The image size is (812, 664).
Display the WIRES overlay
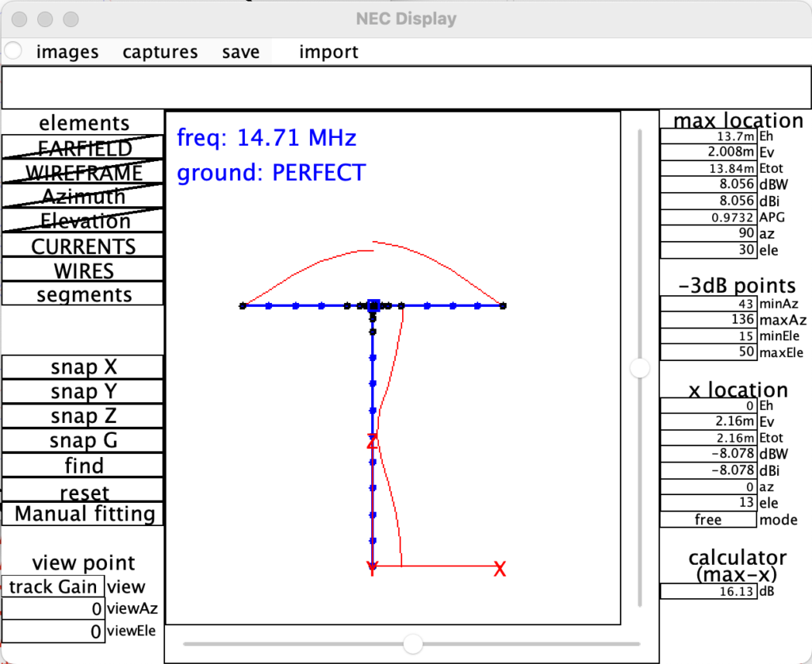point(82,270)
